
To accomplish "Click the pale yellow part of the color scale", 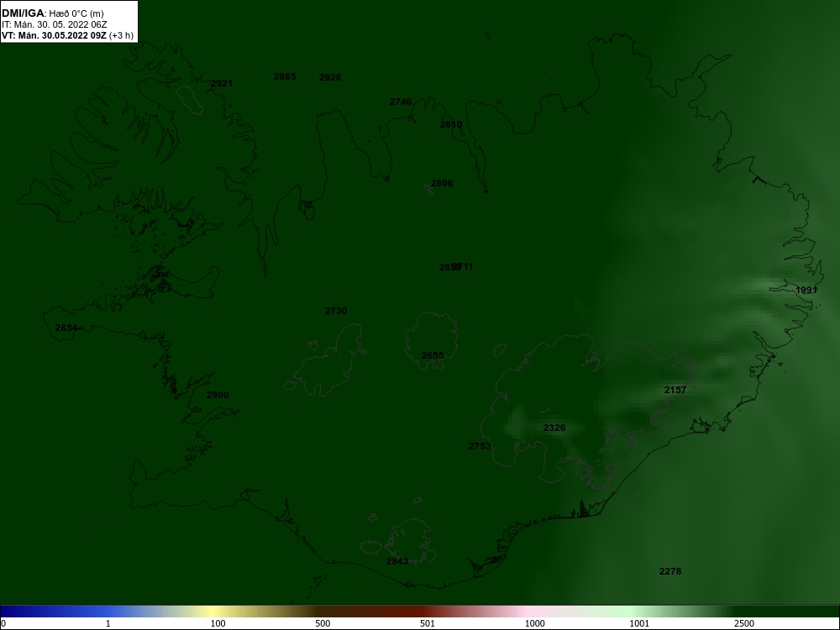I will (214, 612).
